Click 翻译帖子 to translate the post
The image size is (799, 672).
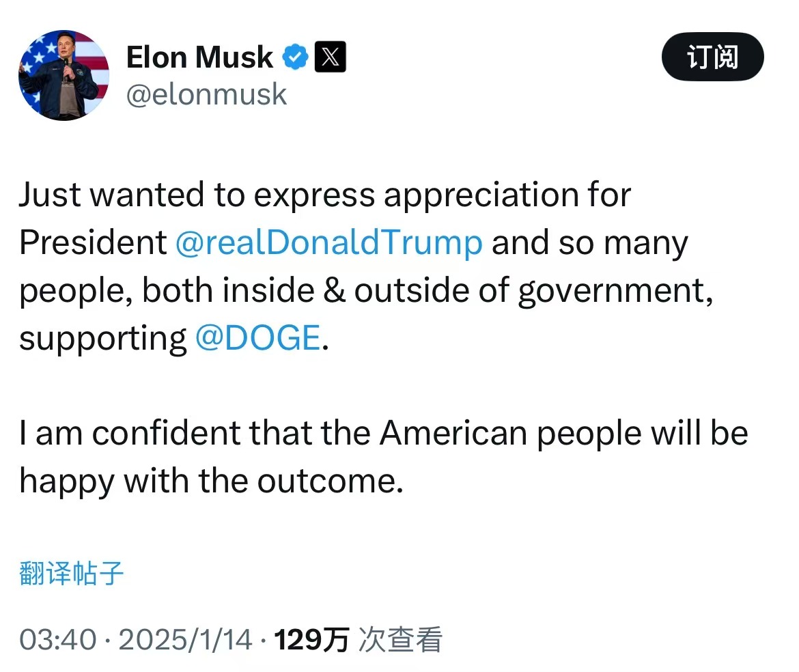coord(71,575)
